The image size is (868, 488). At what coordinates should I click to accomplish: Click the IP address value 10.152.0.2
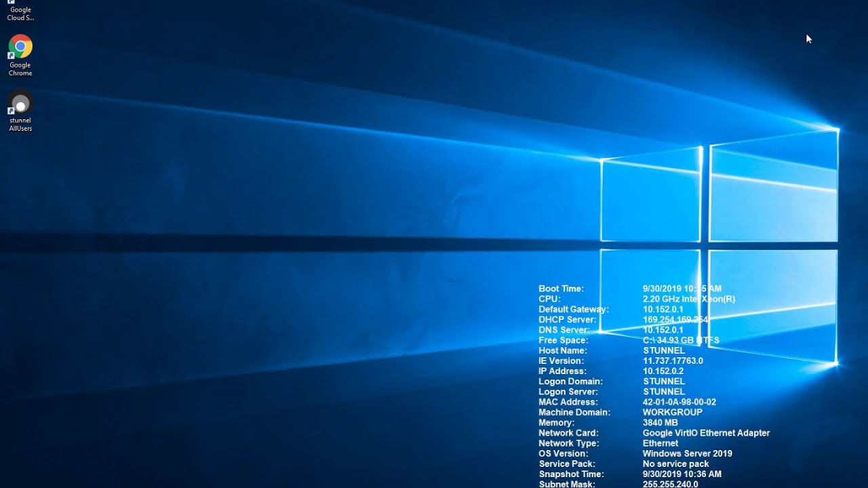coord(663,371)
